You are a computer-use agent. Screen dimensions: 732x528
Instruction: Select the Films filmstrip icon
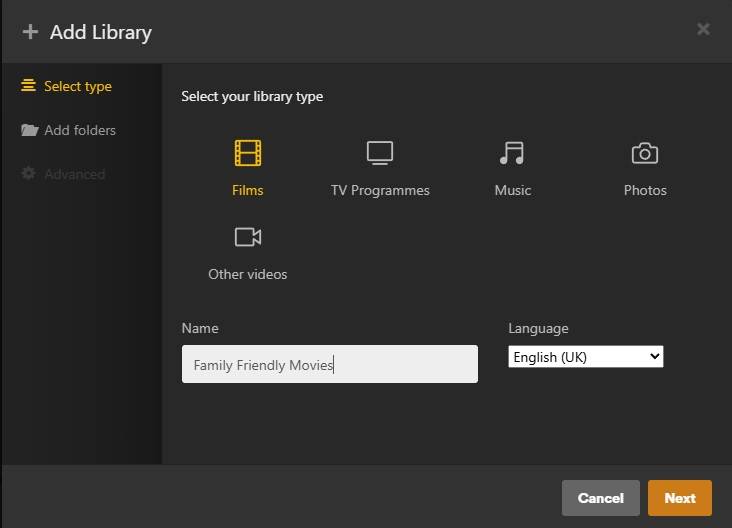(x=248, y=153)
